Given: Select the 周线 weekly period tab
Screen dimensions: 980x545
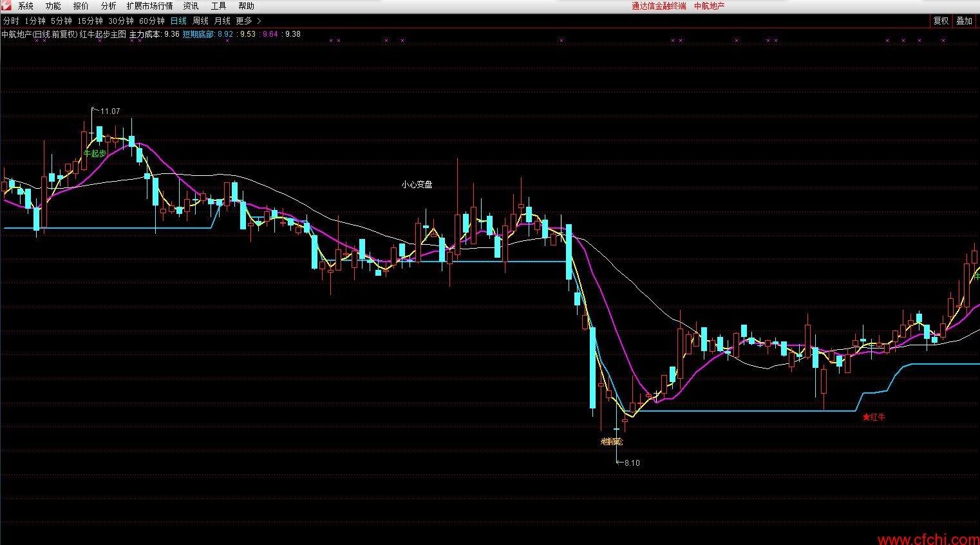Looking at the screenshot, I should coord(200,21).
